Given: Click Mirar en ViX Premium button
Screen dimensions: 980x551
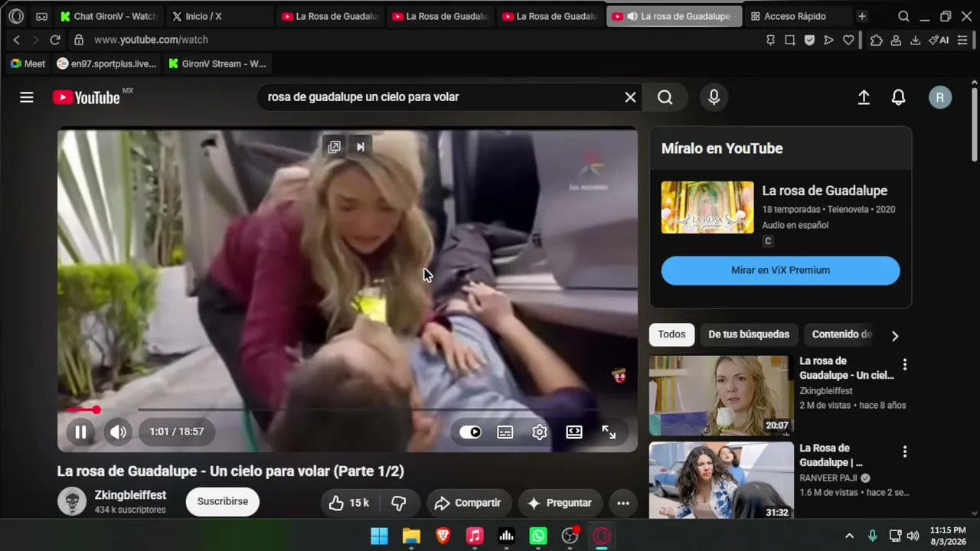Looking at the screenshot, I should point(780,270).
